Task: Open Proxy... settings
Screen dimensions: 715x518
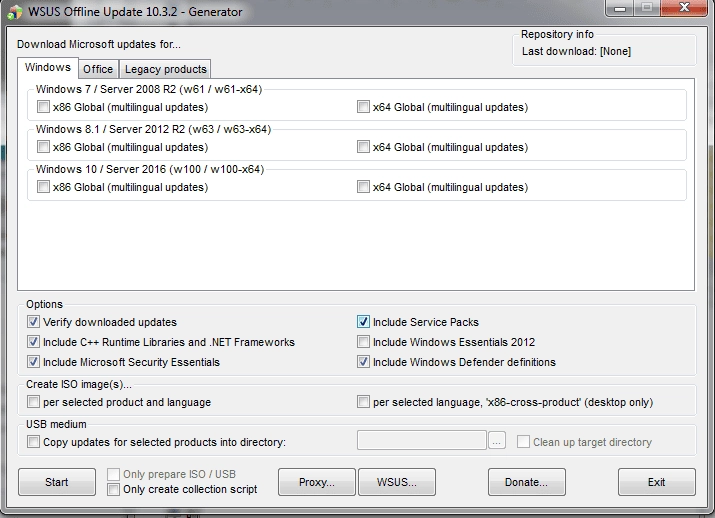Action: click(x=317, y=482)
